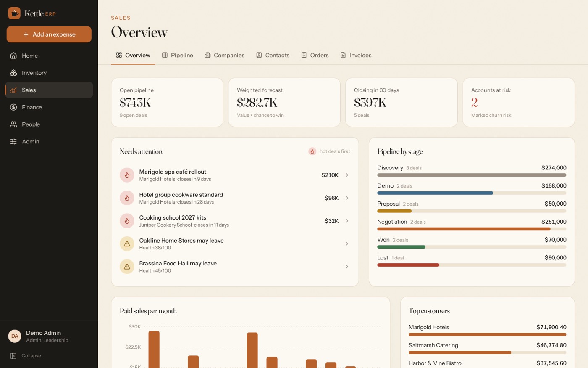Click the warning icon beside Oakline Home Stores
Viewport: 588px width, 368px height.
click(x=127, y=244)
